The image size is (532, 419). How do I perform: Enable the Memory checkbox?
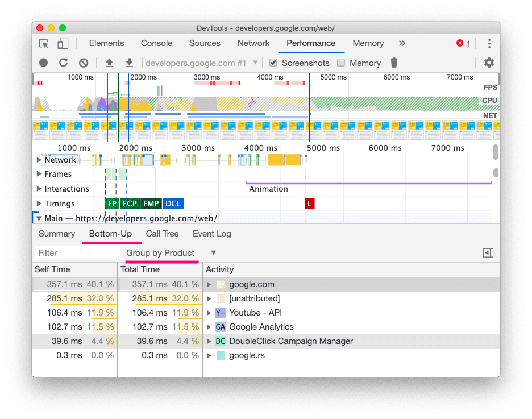(341, 63)
